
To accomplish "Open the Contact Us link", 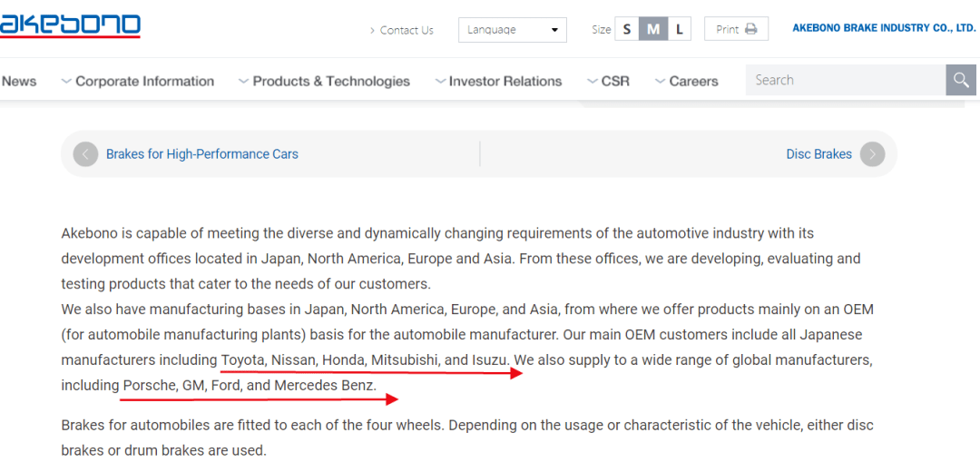I will 406,30.
